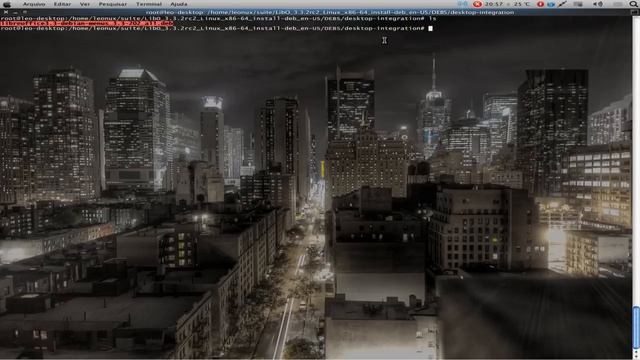Viewport: 640px width, 360px height.
Task: Open the Ajuda menu
Action: coord(178,4)
